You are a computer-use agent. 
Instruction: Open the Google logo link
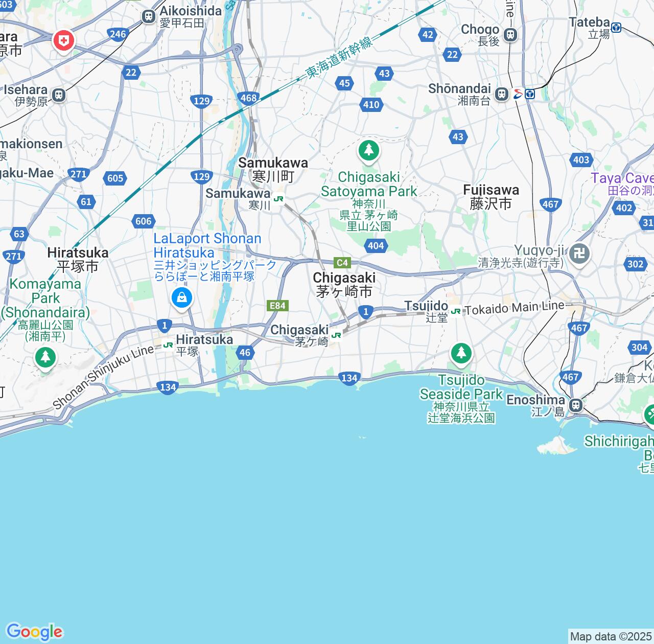(34, 632)
